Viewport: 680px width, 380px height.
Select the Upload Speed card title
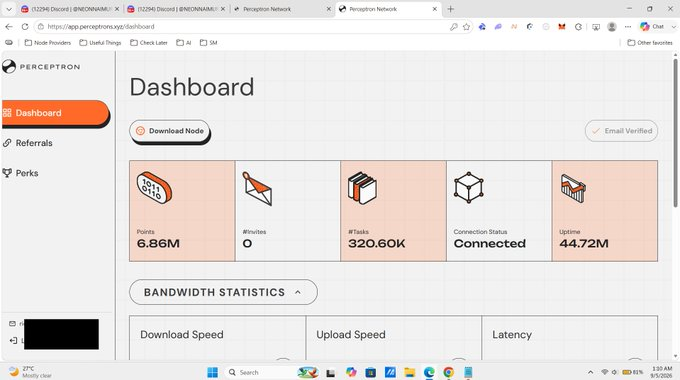tap(351, 335)
